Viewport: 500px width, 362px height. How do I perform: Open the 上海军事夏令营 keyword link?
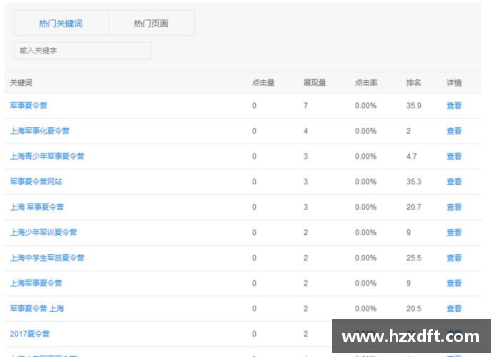(x=36, y=283)
